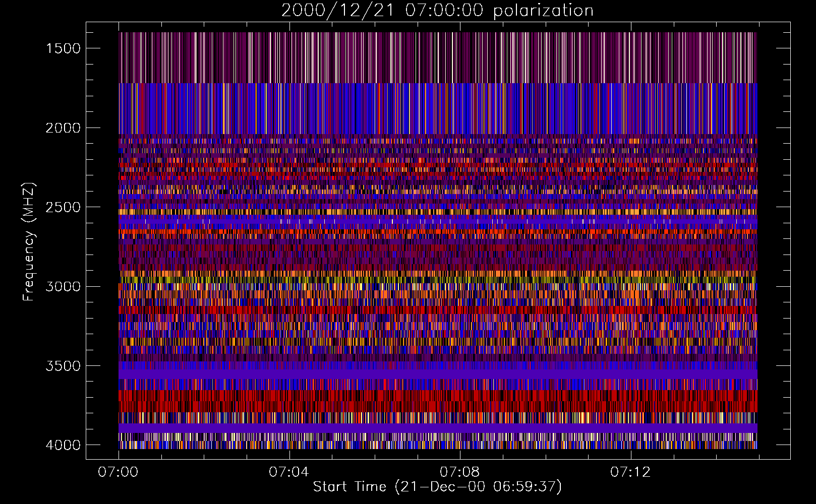
Task: Click the 'Frequency (MHZ)' vertical axis title
Action: point(29,242)
